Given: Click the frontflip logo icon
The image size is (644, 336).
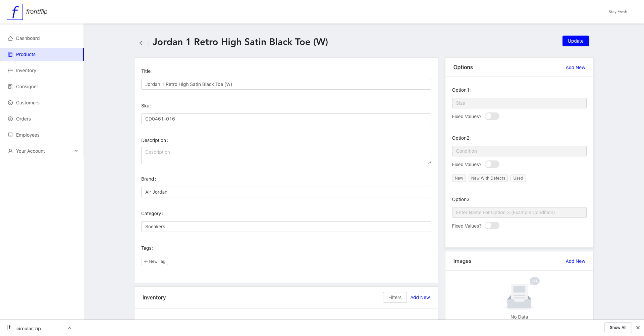Looking at the screenshot, I should click(15, 12).
